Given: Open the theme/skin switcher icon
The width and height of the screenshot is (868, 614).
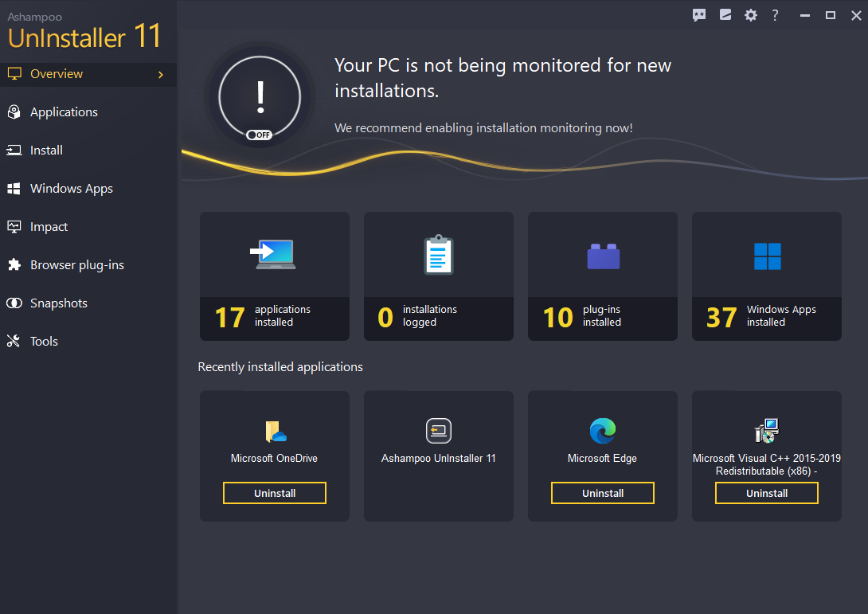Looking at the screenshot, I should point(725,14).
